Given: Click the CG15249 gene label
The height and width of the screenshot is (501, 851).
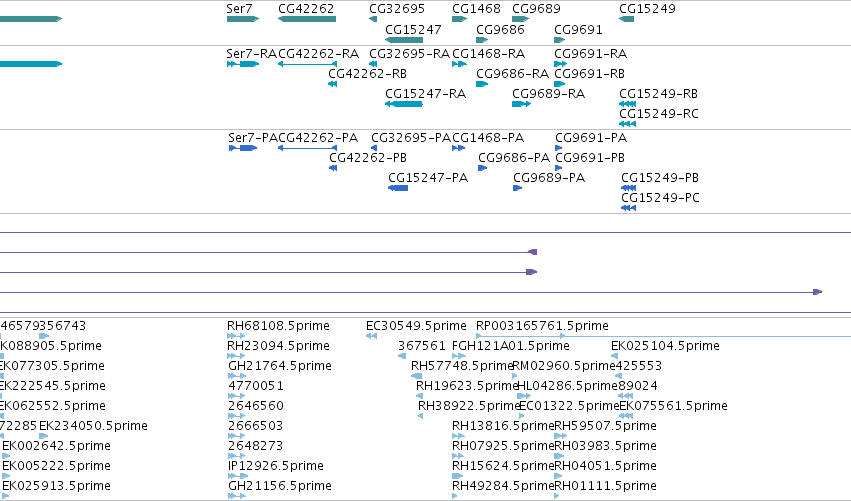Looking at the screenshot, I should point(647,9).
